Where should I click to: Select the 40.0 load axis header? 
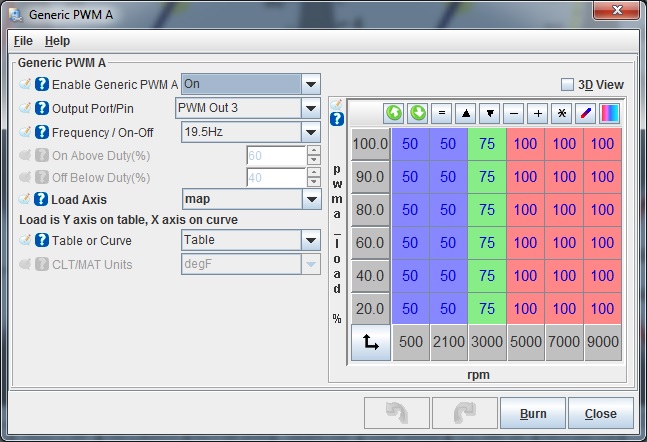(370, 276)
